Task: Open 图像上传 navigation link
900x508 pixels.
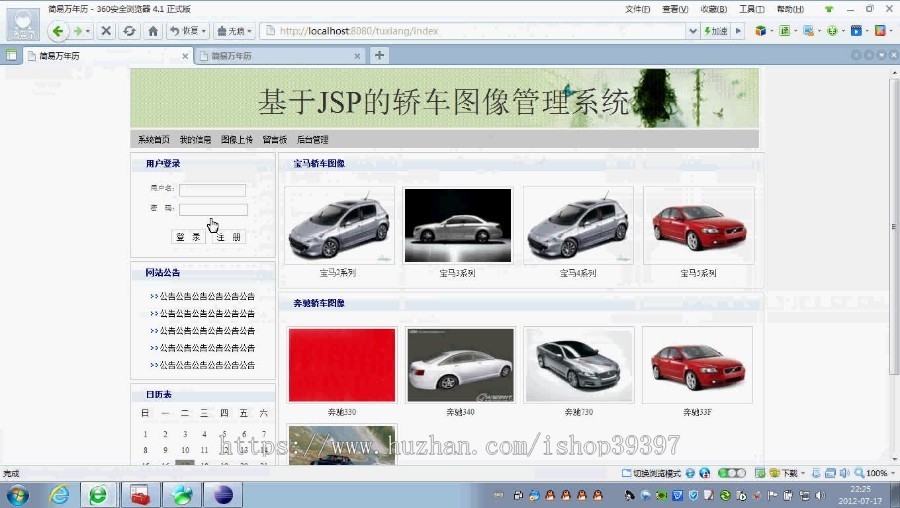Action: pos(237,139)
